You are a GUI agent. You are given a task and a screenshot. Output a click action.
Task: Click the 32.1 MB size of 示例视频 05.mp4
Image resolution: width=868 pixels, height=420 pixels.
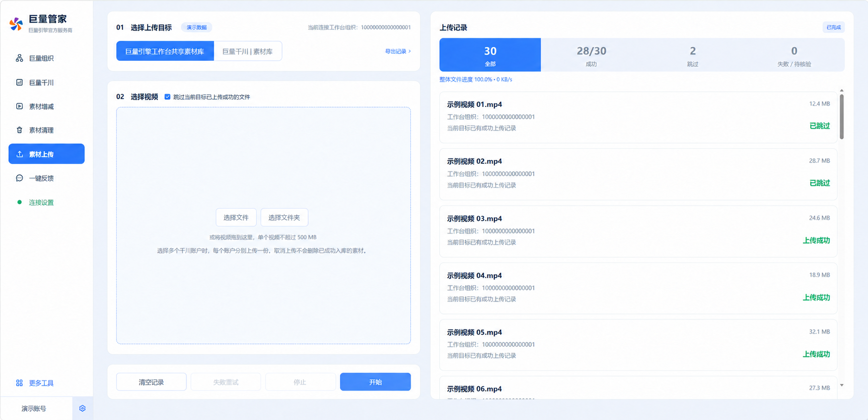click(x=819, y=332)
